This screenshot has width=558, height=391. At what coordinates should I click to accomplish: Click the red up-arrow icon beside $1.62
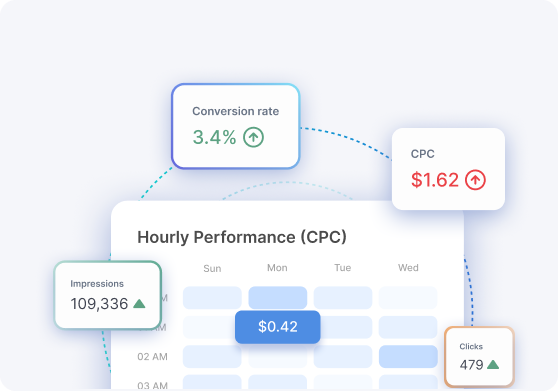click(x=475, y=180)
